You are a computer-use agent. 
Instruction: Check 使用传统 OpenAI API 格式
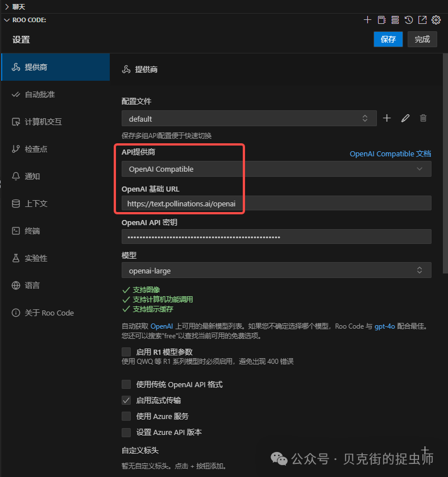click(126, 384)
